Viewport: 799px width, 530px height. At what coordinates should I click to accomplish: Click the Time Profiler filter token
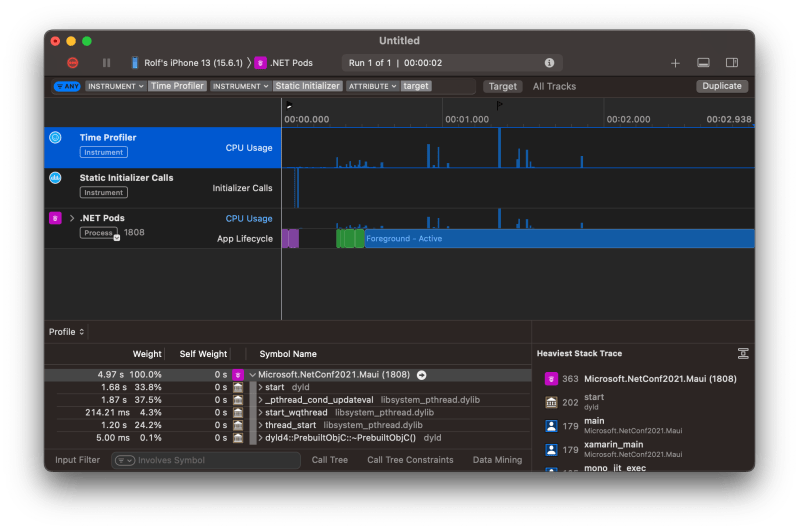coord(177,86)
